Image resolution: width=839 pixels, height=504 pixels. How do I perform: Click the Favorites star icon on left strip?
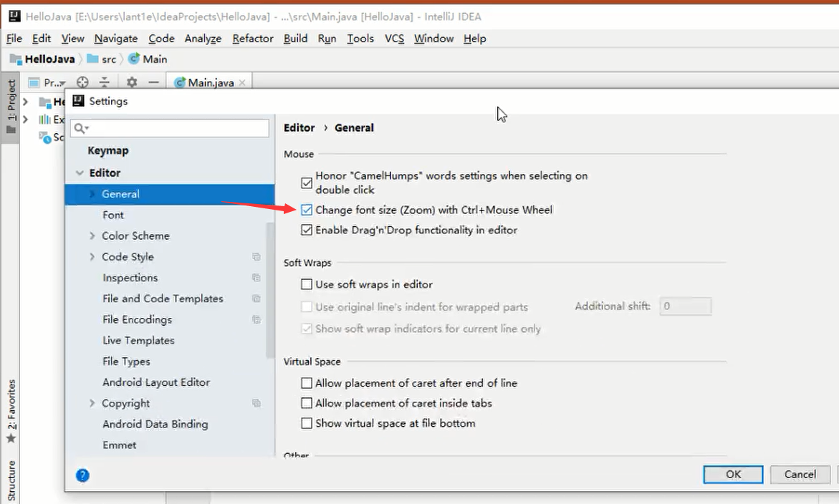pyautogui.click(x=11, y=439)
